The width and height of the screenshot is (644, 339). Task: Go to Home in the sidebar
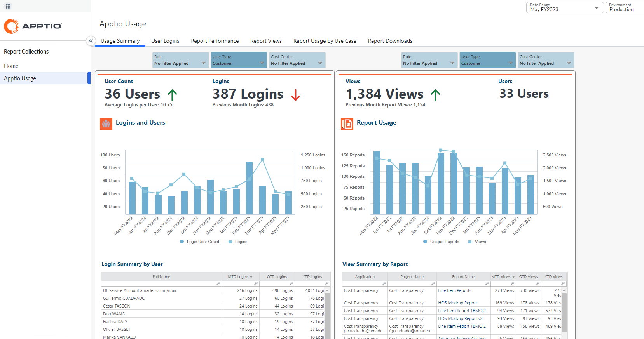pos(11,66)
